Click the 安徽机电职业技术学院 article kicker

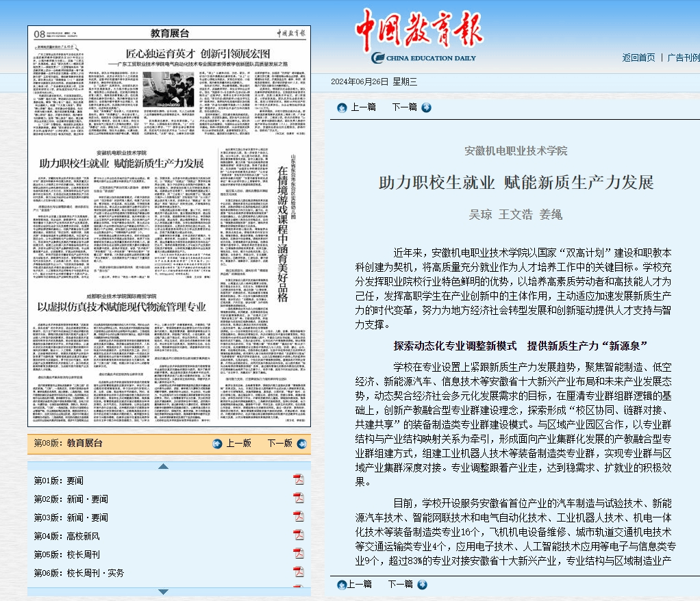coord(516,151)
